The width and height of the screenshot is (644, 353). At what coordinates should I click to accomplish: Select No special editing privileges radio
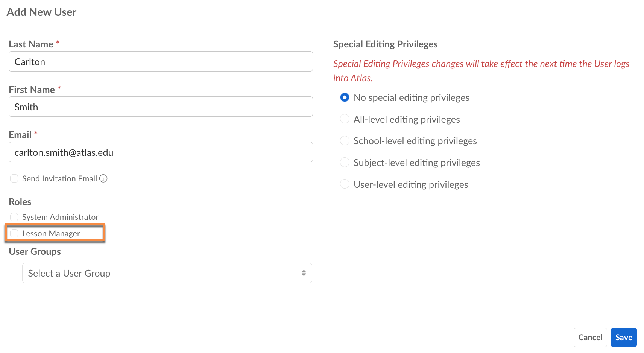coord(345,97)
